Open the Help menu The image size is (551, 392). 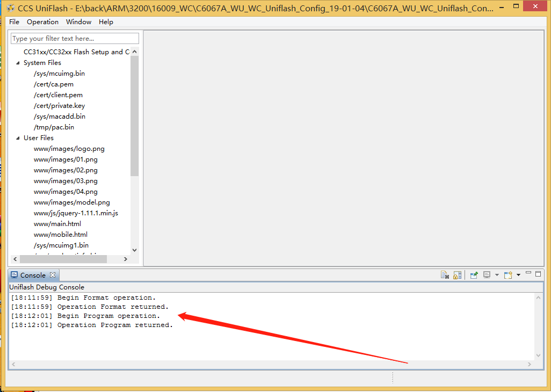(x=106, y=22)
